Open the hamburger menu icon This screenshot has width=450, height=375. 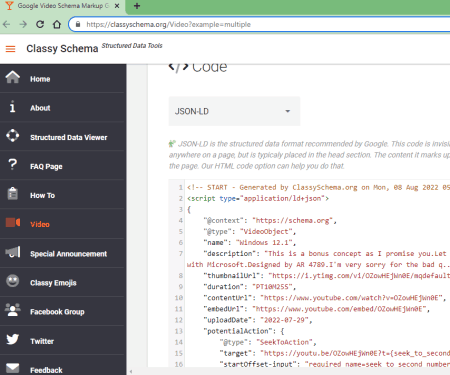click(x=10, y=49)
